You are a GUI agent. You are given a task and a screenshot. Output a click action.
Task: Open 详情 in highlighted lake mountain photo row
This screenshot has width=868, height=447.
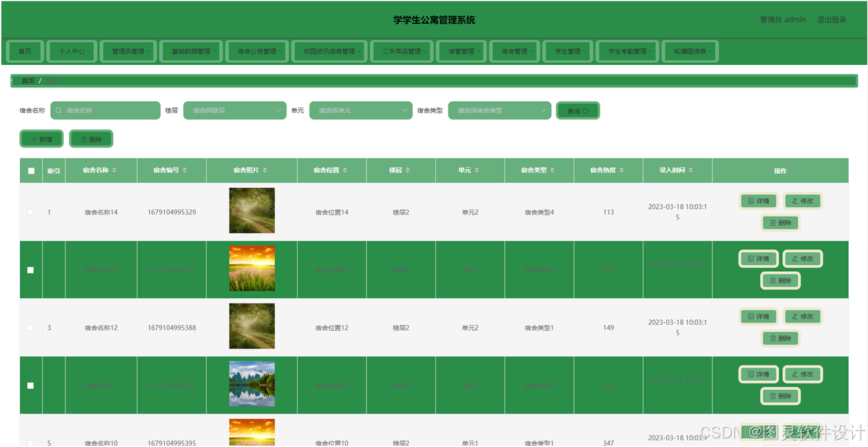(x=758, y=374)
